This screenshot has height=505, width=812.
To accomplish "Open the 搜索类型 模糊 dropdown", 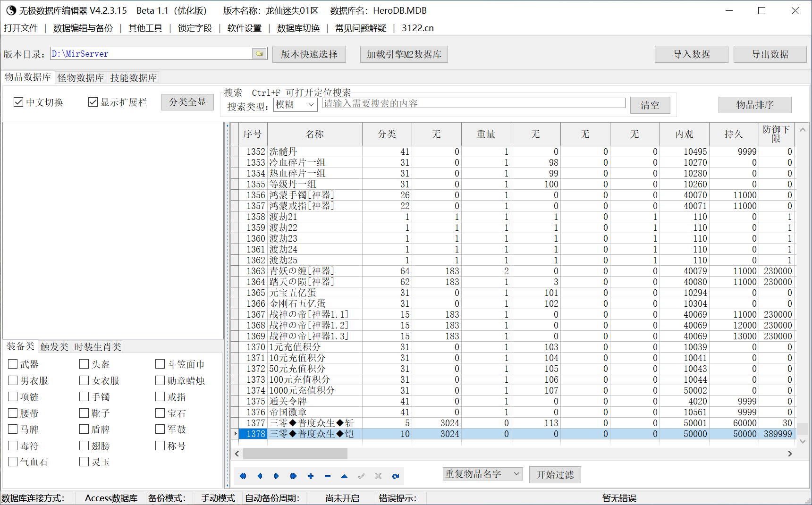I will tap(295, 105).
